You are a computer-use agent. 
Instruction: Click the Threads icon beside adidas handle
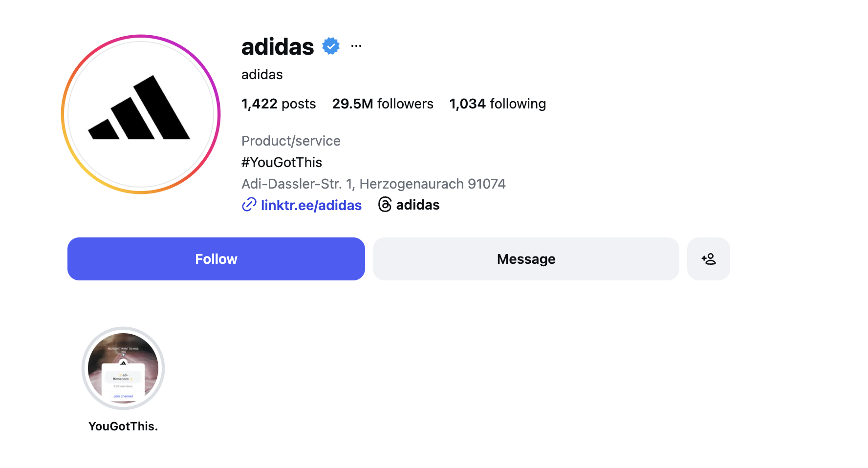[385, 205]
